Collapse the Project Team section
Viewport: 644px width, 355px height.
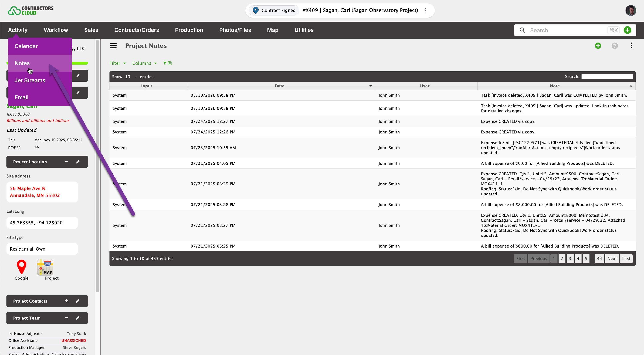pos(66,318)
